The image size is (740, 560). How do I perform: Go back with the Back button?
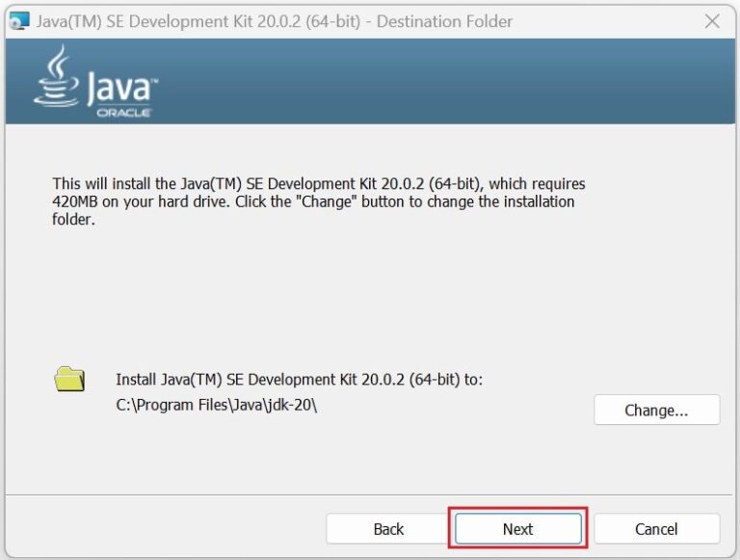click(388, 528)
